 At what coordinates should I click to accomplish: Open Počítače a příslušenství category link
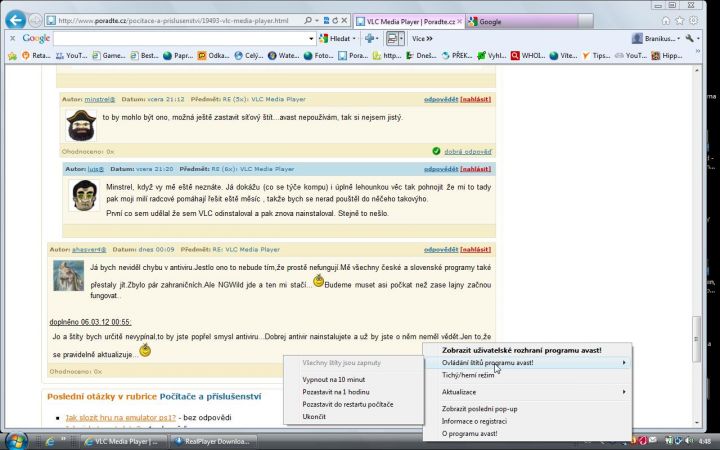point(210,396)
